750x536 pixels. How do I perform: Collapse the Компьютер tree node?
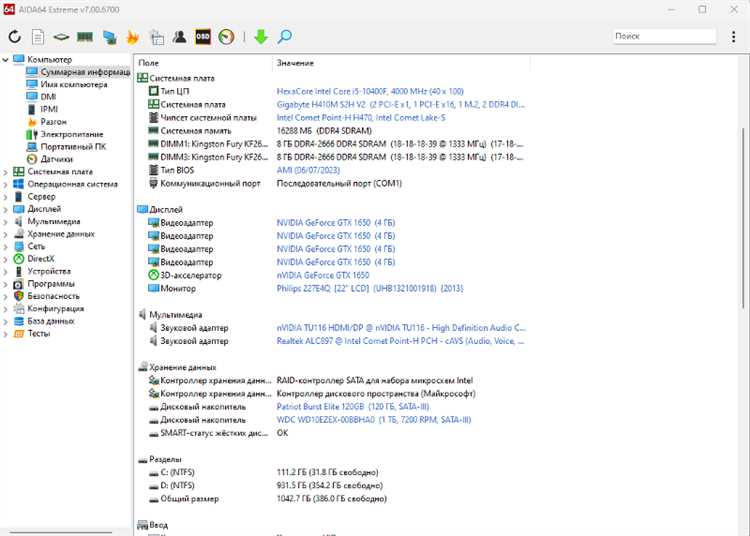tap(6, 60)
